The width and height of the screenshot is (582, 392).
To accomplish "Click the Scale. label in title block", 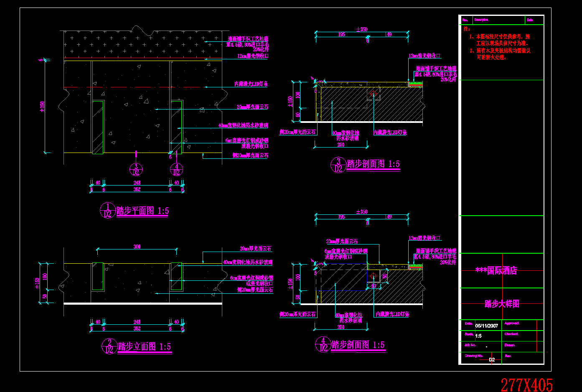I will click(469, 334).
